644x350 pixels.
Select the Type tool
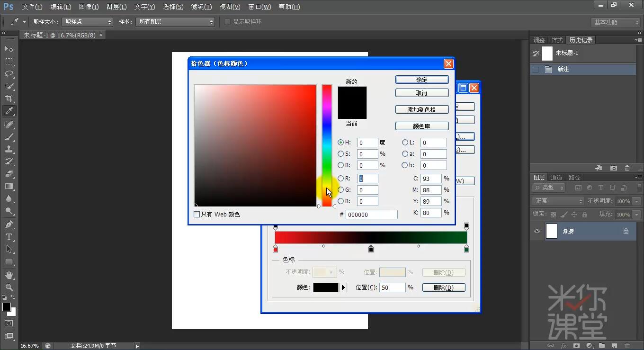pos(9,236)
